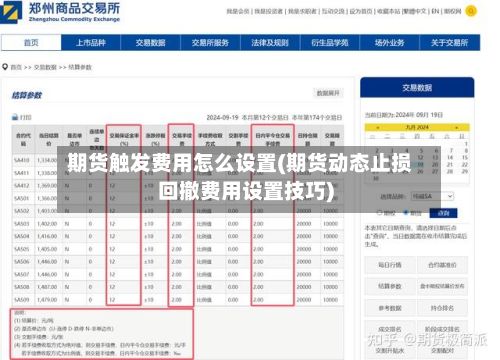Open the 合约基准价 sidebar link
The height and width of the screenshot is (360, 500).
[442, 265]
